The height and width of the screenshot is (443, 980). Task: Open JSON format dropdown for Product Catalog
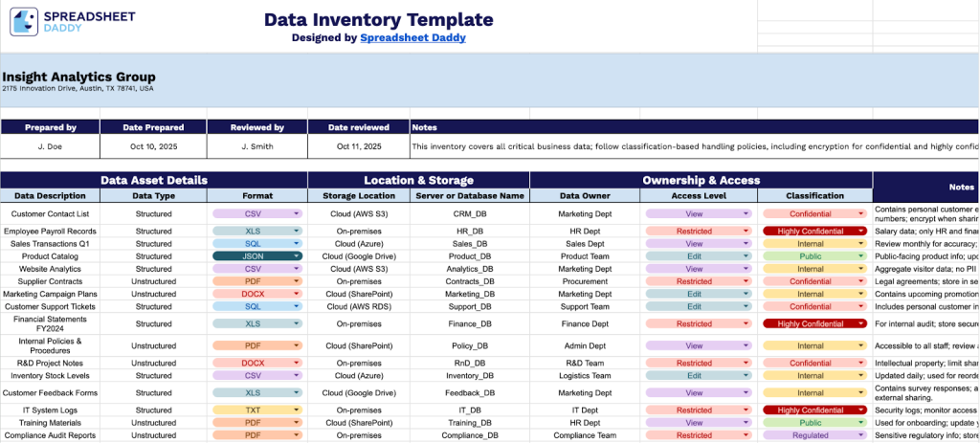point(297,256)
